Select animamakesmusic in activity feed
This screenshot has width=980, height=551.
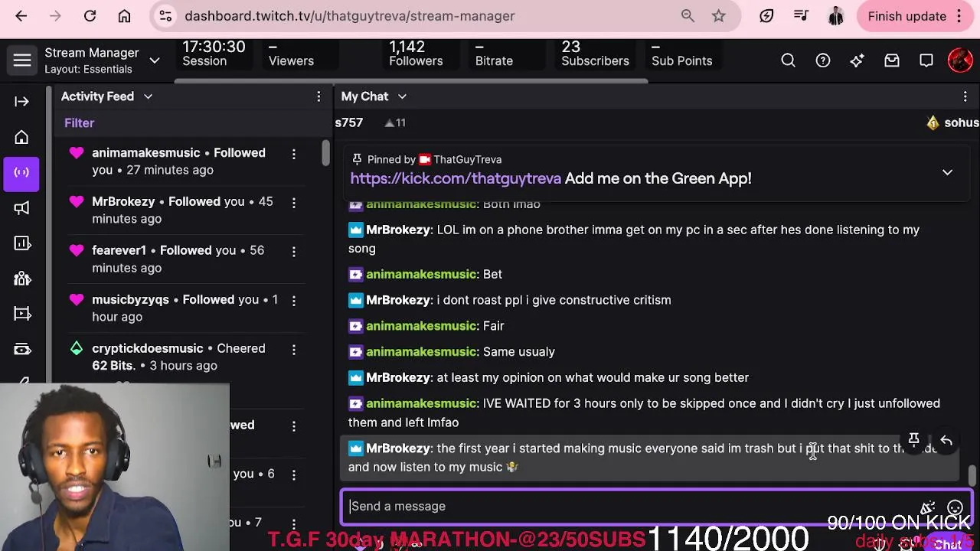click(146, 152)
